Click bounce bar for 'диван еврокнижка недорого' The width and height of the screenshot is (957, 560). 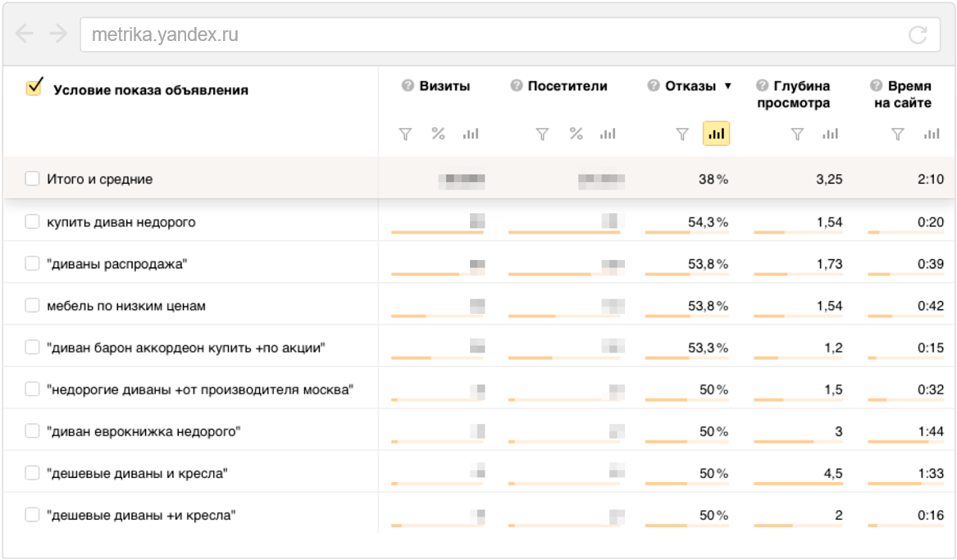pyautogui.click(x=686, y=442)
